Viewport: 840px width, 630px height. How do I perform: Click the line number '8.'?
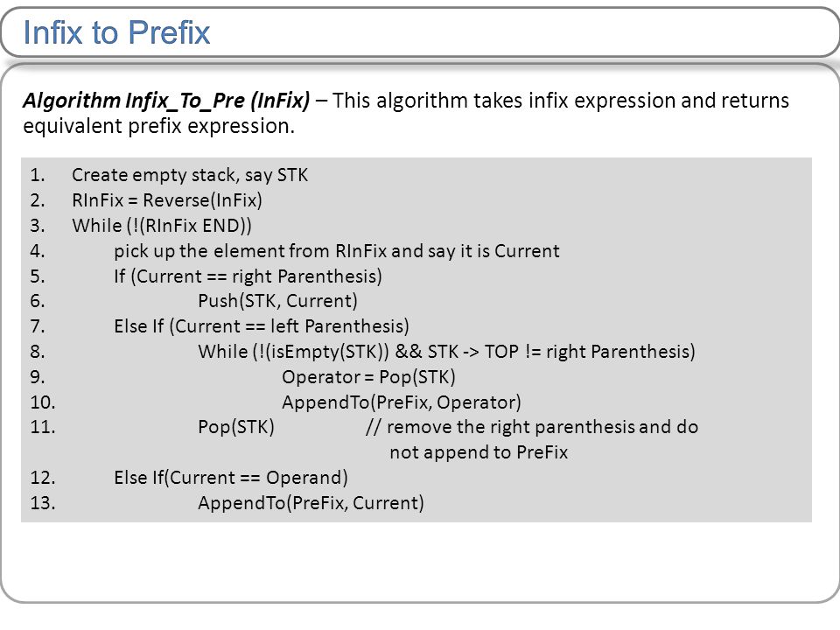coord(38,352)
